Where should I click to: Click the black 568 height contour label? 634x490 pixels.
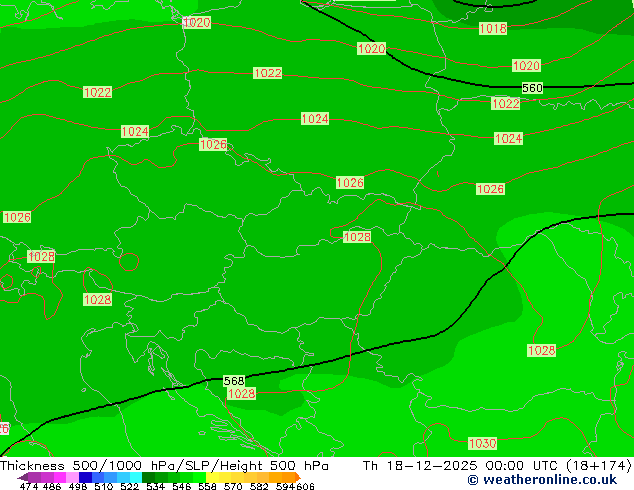(234, 380)
